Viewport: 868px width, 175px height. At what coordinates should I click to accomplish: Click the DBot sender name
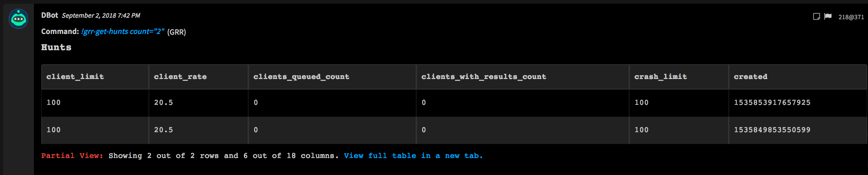tap(50, 15)
